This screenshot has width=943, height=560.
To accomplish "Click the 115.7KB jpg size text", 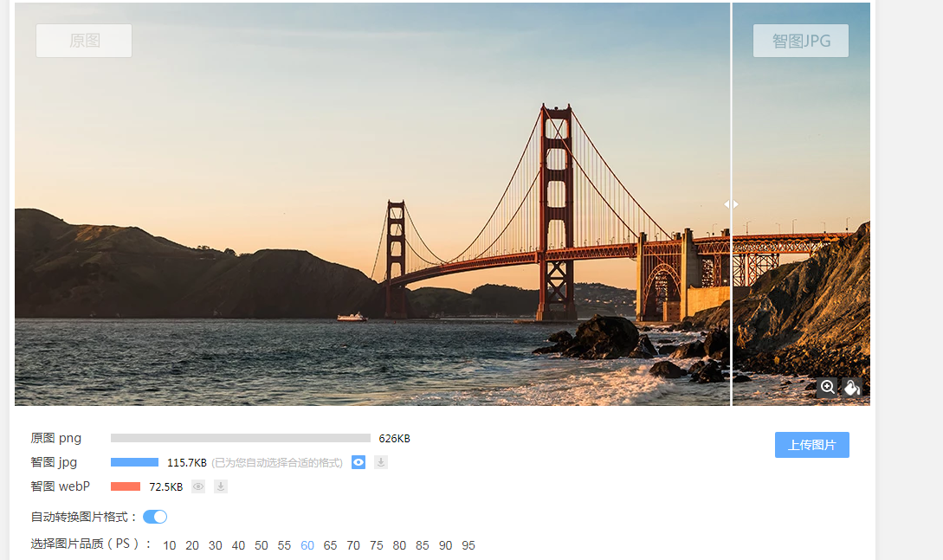I will (187, 463).
